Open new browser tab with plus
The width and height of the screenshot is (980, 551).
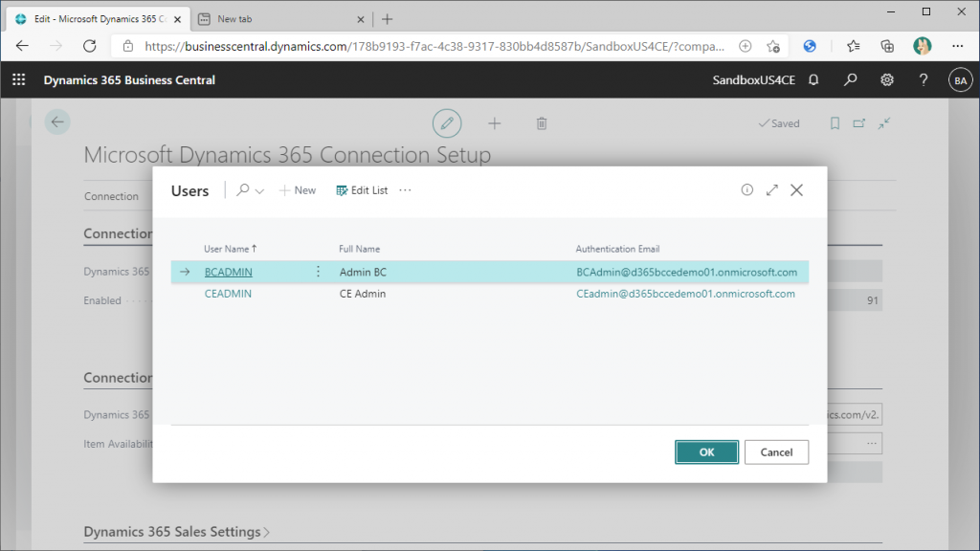pyautogui.click(x=387, y=19)
